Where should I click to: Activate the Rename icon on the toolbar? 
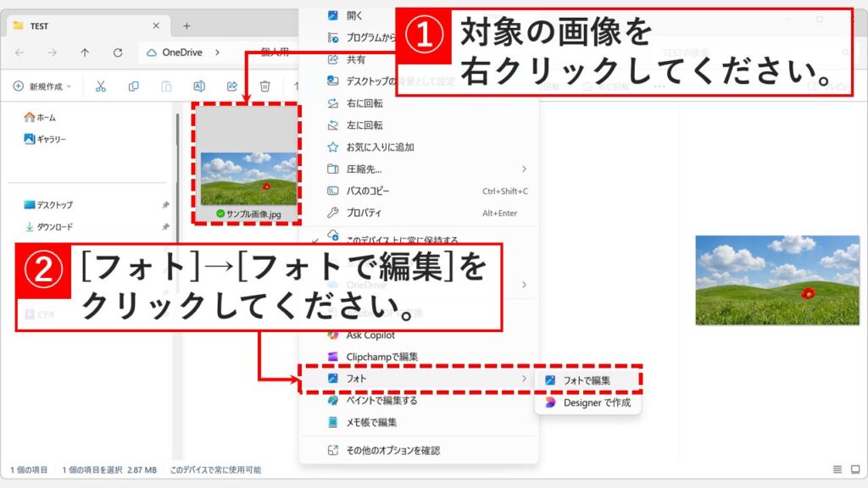click(x=198, y=85)
